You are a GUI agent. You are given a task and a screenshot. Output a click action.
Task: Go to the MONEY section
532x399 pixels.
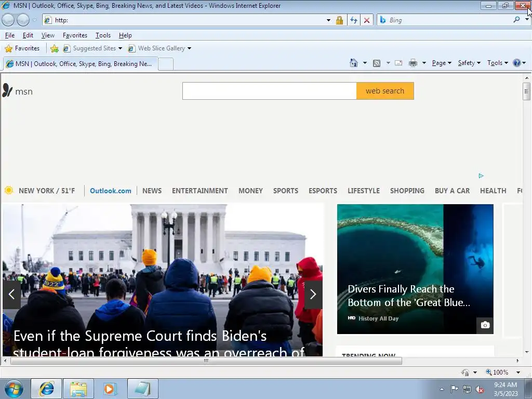pyautogui.click(x=251, y=191)
